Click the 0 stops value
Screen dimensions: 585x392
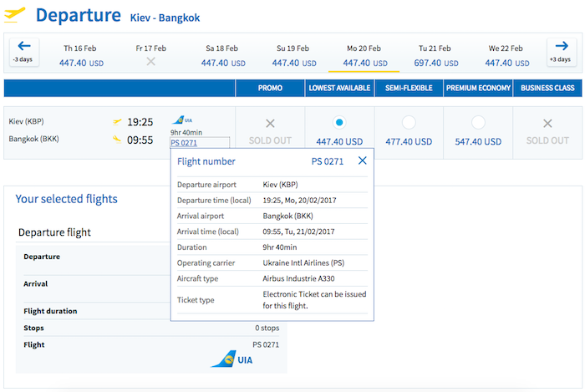pyautogui.click(x=267, y=328)
